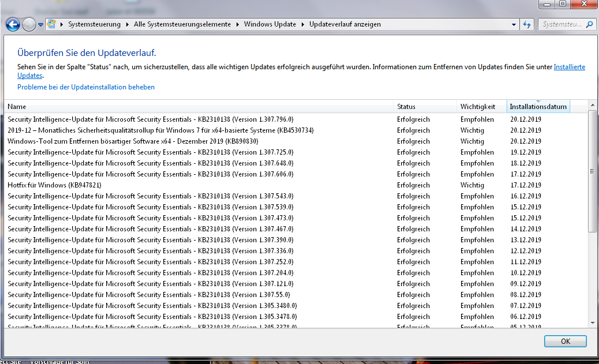599x364 pixels.
Task: Expand arrow after Windows Update breadcrumb
Action: (302, 24)
